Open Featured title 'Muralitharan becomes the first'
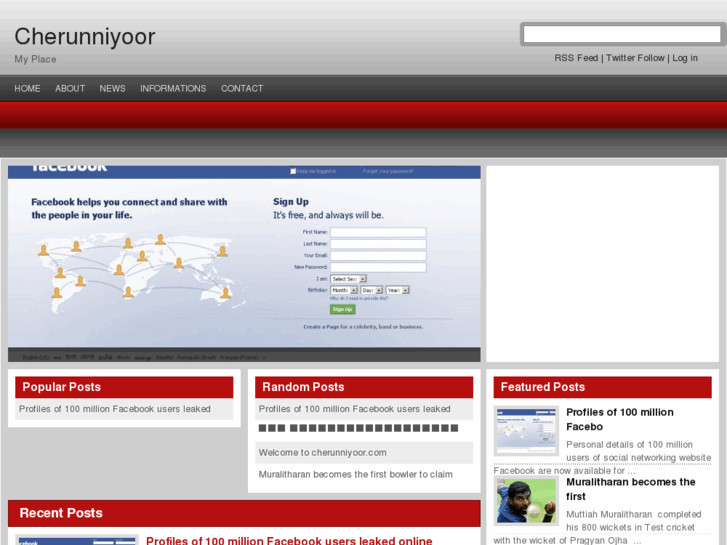This screenshot has width=727, height=545. pos(631,489)
